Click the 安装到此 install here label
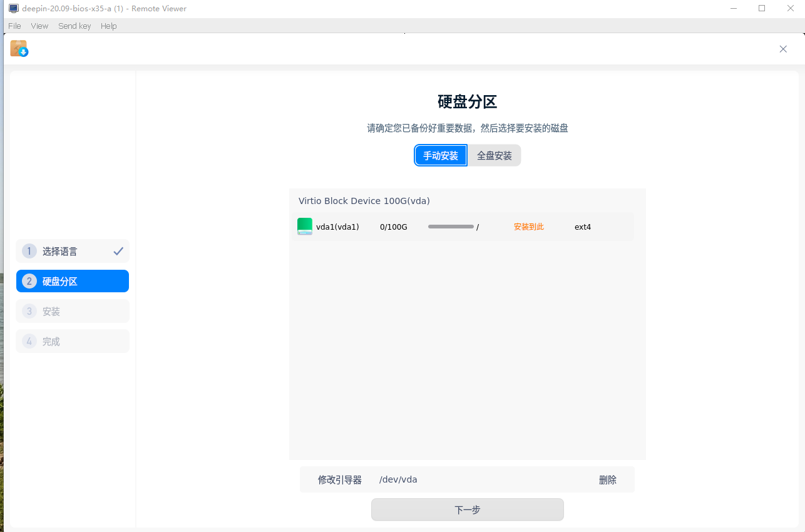 click(529, 227)
